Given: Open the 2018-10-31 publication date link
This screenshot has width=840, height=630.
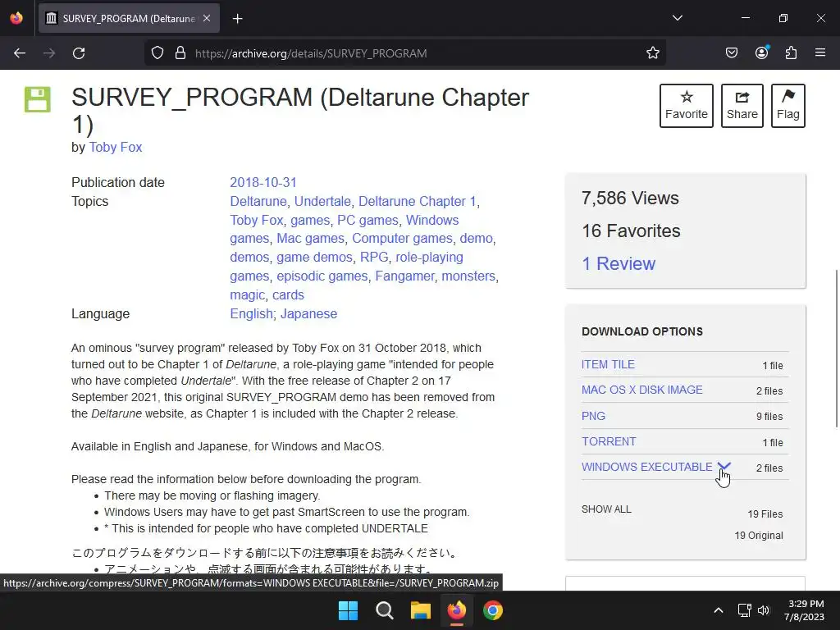Looking at the screenshot, I should pyautogui.click(x=263, y=183).
